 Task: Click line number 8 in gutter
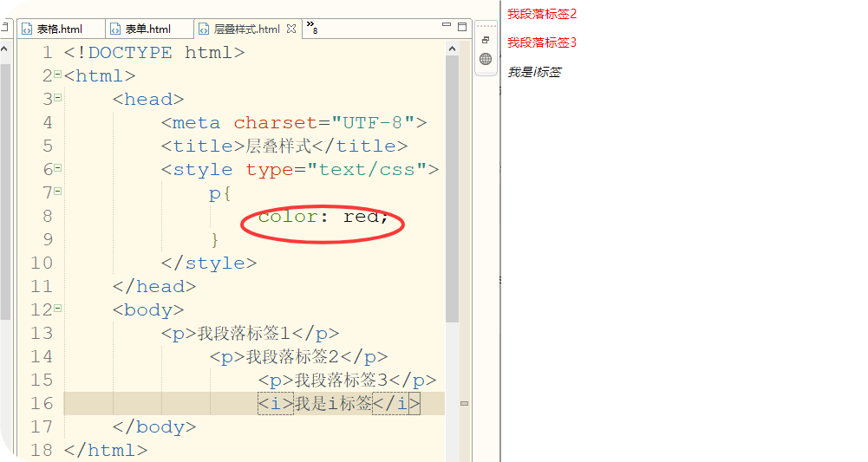(48, 217)
